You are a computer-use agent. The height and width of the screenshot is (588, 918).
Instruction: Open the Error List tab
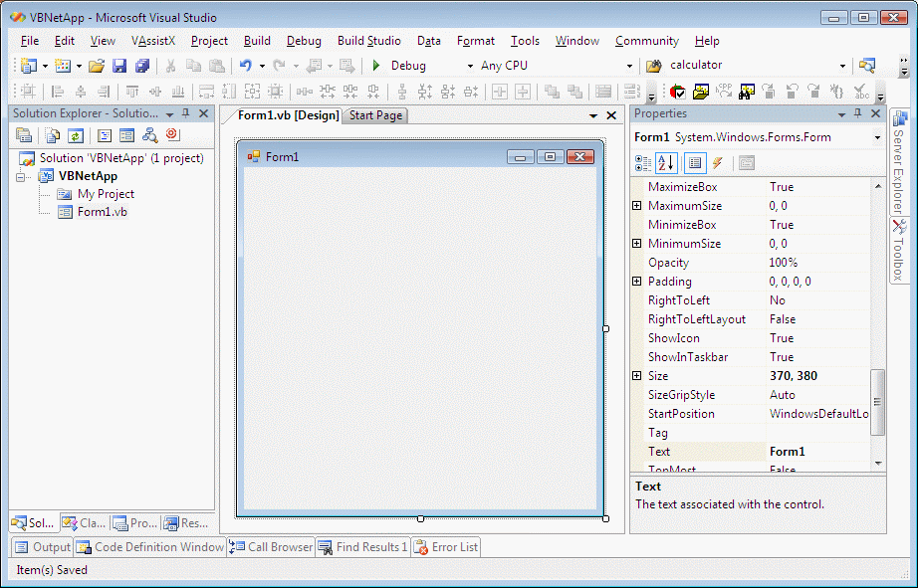pos(446,547)
